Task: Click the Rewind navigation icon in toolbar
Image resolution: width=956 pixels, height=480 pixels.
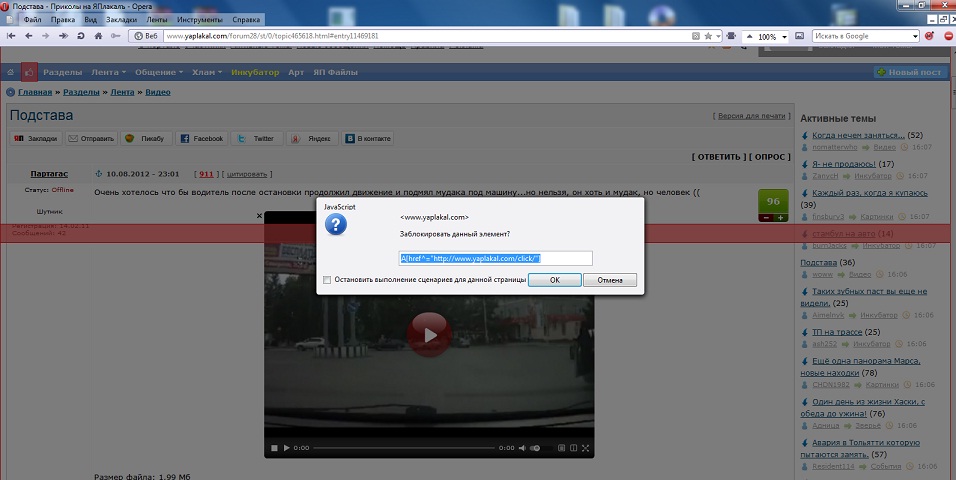Action: [11, 36]
